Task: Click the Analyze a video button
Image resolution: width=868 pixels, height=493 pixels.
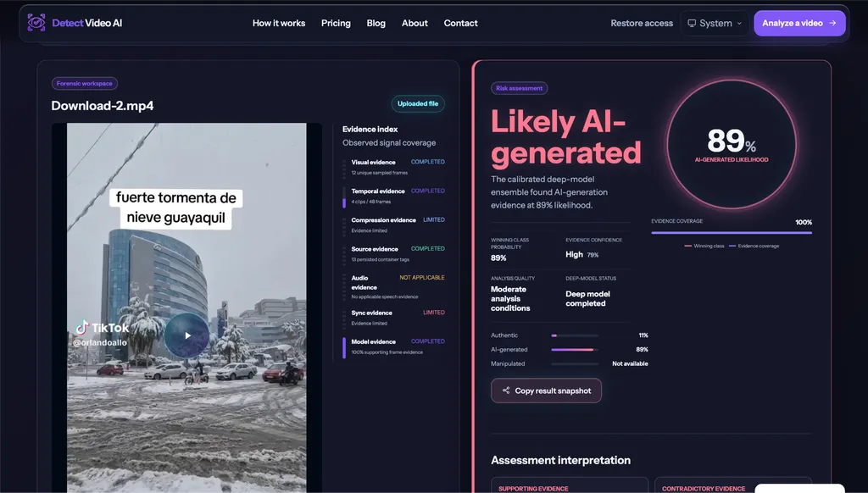Action: pyautogui.click(x=799, y=23)
